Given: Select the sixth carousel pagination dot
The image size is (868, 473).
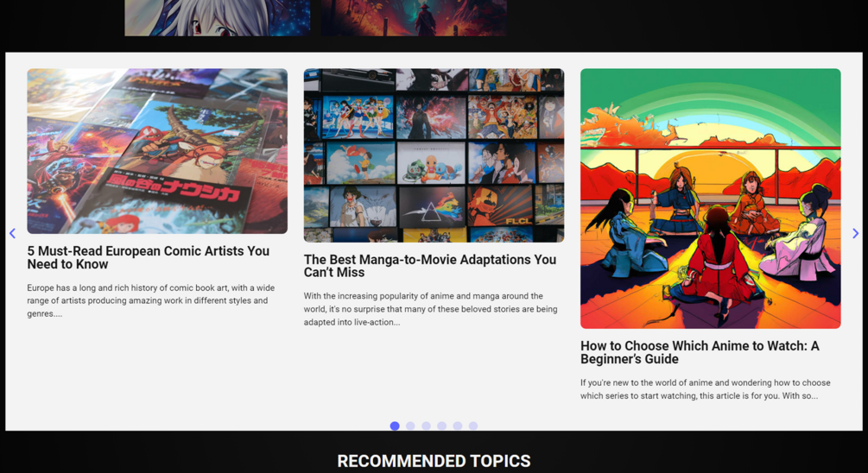Looking at the screenshot, I should coord(472,426).
